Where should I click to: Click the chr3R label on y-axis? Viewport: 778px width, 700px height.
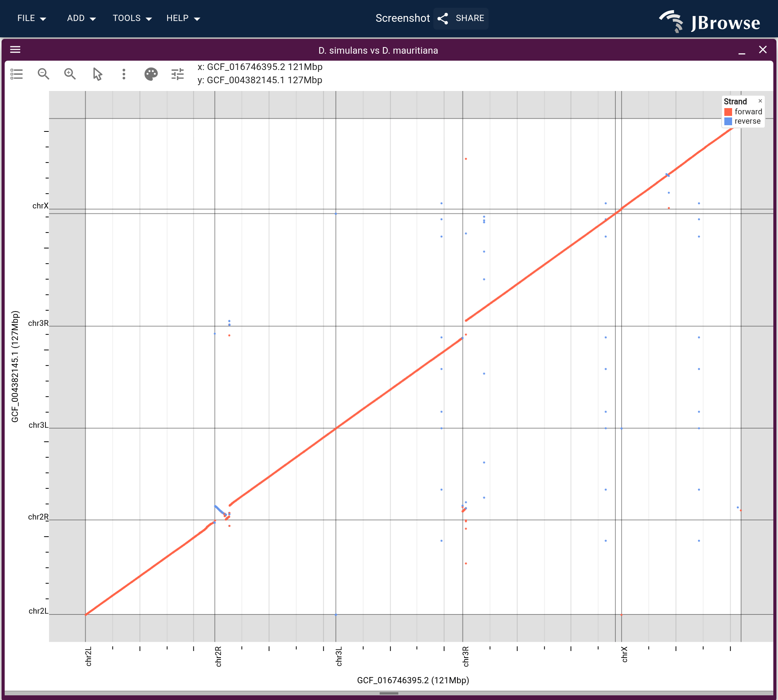(39, 323)
